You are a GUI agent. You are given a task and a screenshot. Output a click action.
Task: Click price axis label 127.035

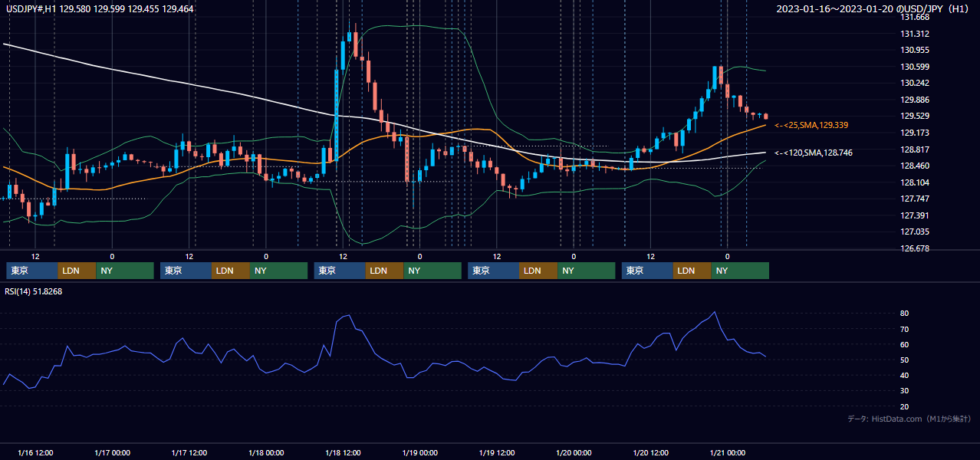pos(915,232)
